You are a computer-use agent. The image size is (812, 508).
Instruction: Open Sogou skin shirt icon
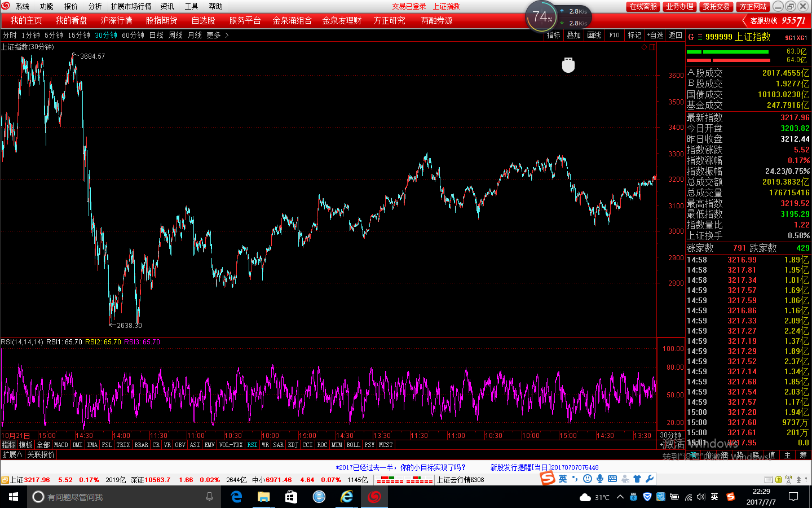[x=637, y=479]
